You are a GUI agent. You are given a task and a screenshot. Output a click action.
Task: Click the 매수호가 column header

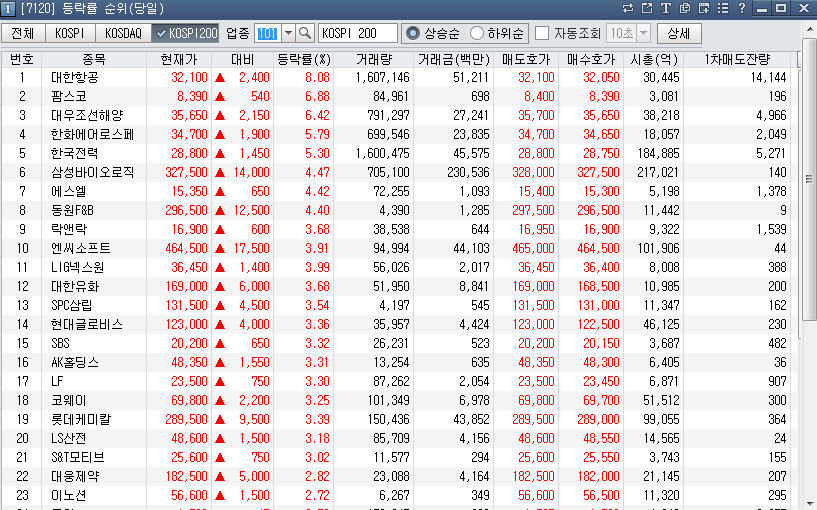591,59
